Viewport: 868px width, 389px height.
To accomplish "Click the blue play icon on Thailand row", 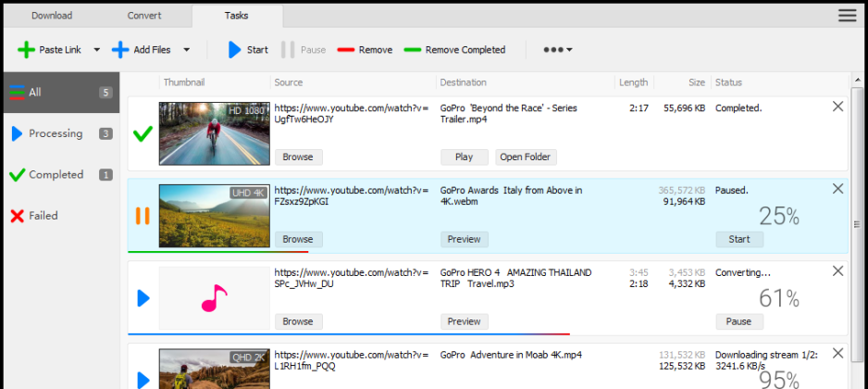I will coord(143,298).
